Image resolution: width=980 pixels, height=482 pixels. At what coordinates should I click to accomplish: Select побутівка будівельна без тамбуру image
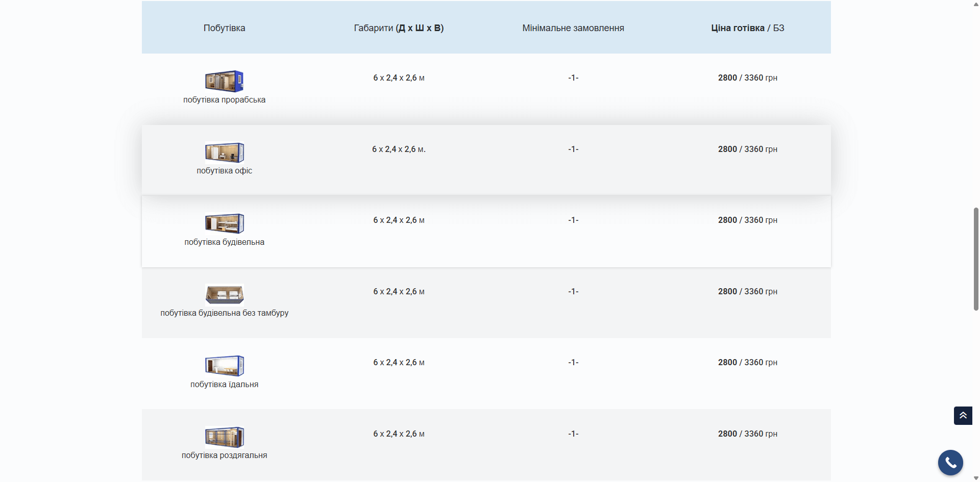(x=224, y=294)
